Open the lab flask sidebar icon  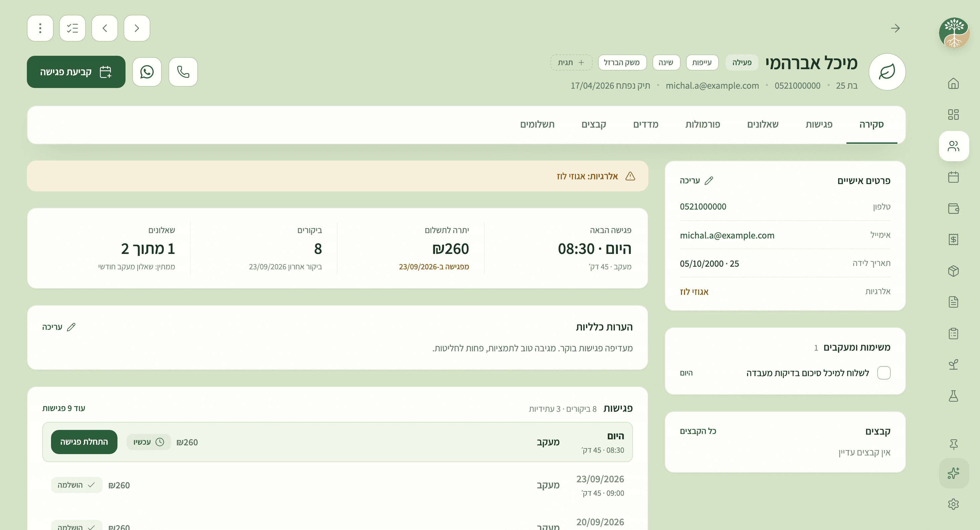(953, 396)
